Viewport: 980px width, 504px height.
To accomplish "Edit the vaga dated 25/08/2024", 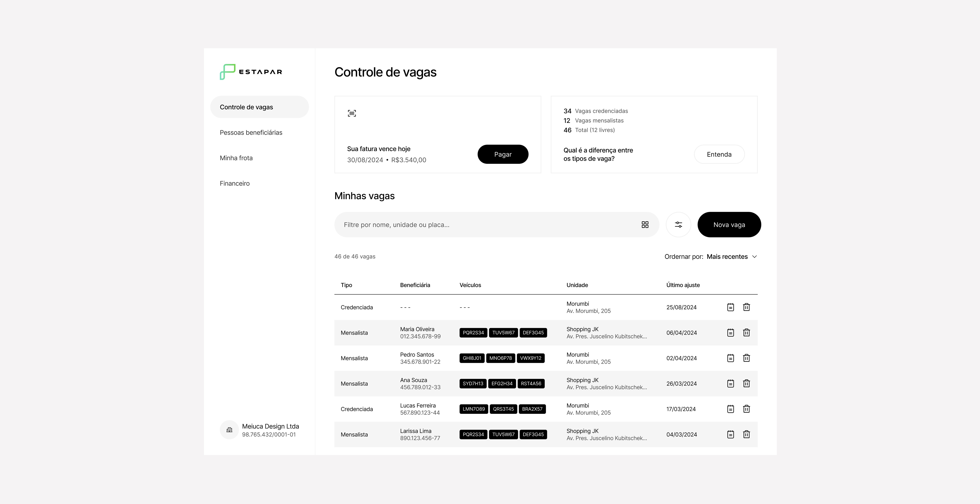I will point(730,307).
